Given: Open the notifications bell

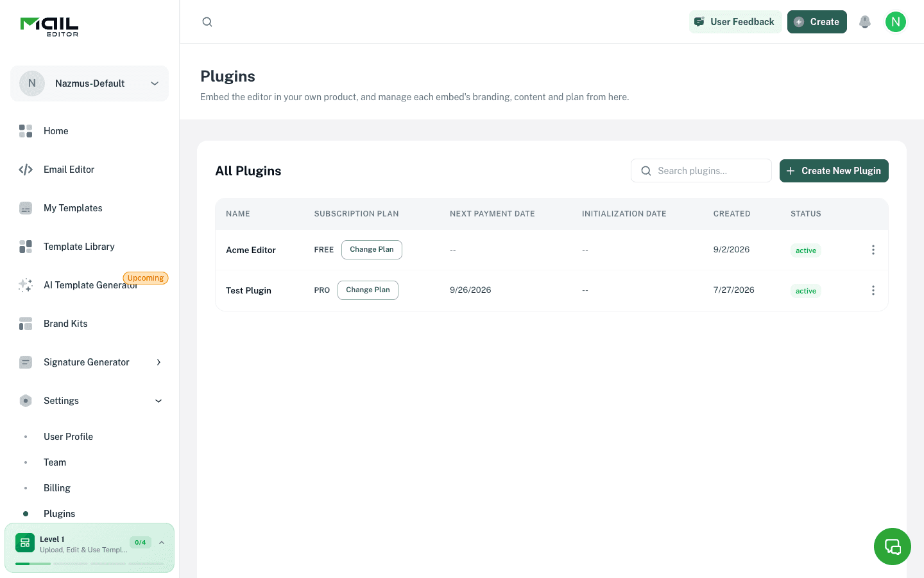Looking at the screenshot, I should pos(865,22).
